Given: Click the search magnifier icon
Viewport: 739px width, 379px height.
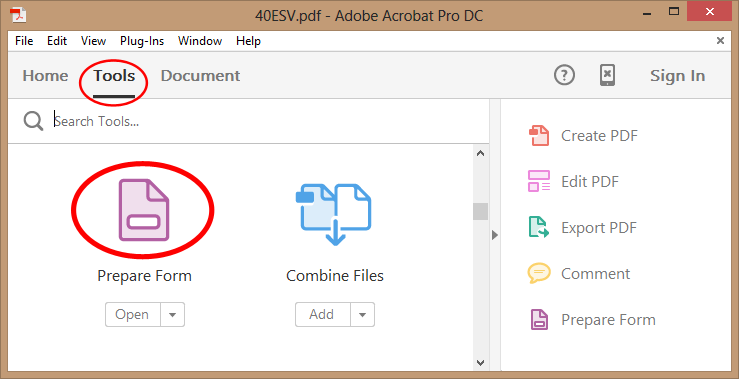Looking at the screenshot, I should coord(33,121).
